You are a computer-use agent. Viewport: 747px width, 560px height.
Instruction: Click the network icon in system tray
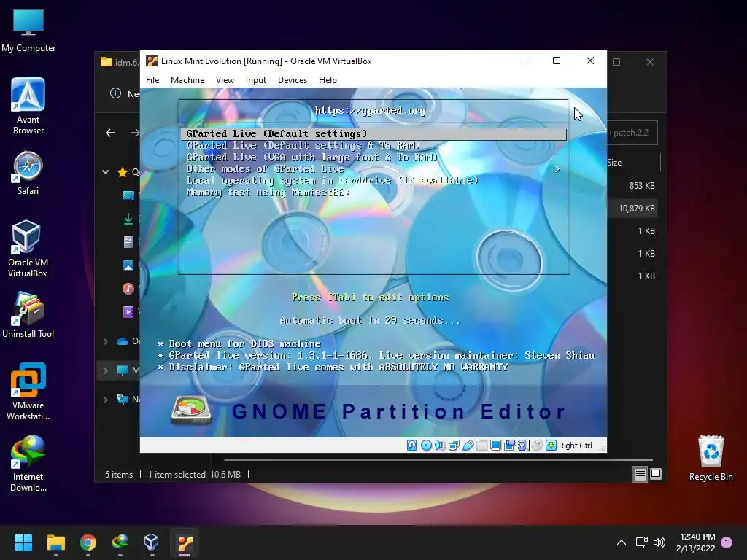click(x=642, y=542)
